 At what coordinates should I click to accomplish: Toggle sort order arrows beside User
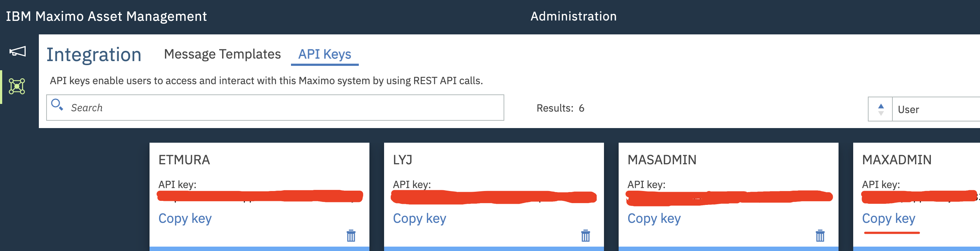click(880, 109)
